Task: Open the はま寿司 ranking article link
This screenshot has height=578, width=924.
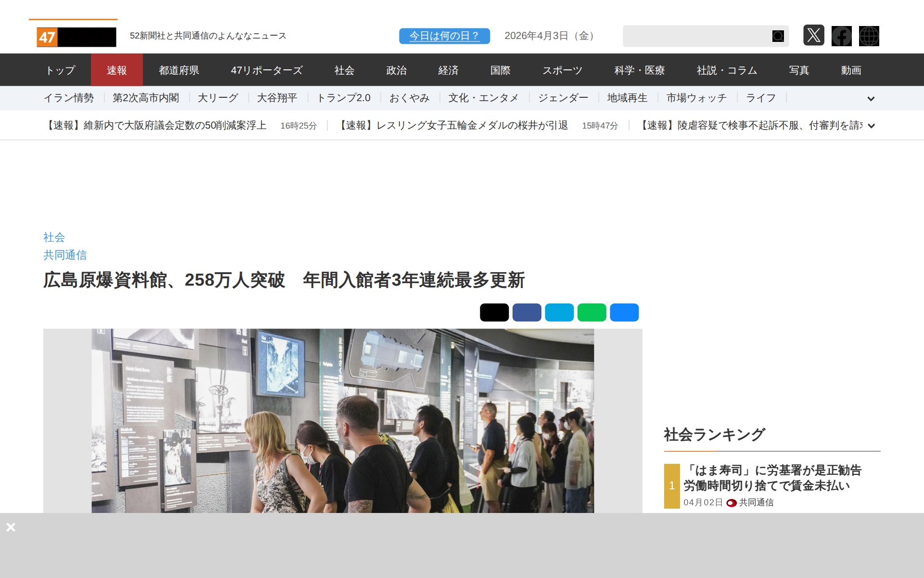Action: pyautogui.click(x=775, y=478)
